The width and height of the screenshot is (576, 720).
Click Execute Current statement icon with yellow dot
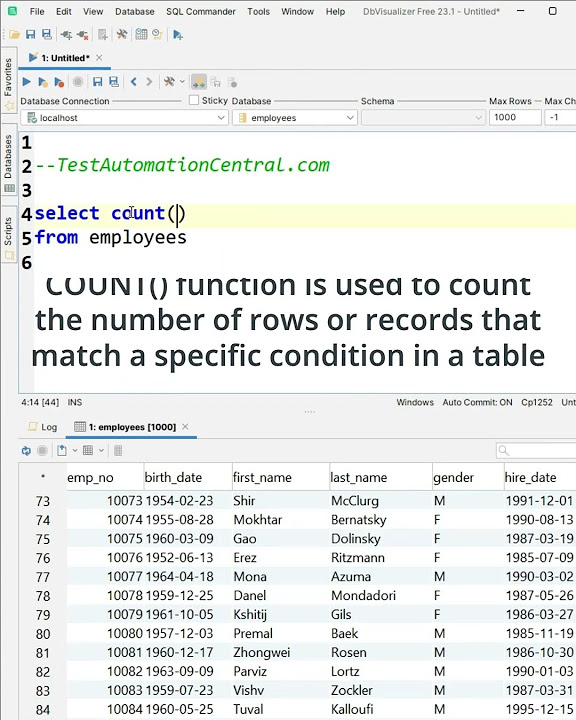point(43,82)
